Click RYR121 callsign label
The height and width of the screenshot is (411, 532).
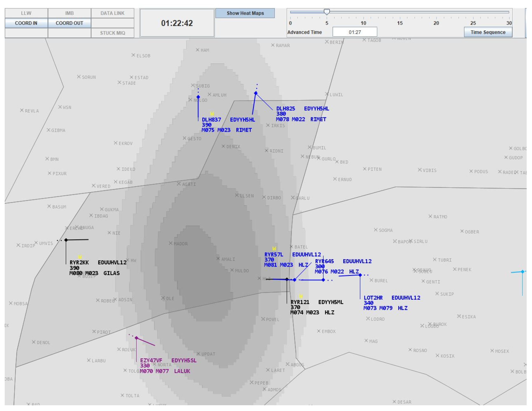coord(300,302)
